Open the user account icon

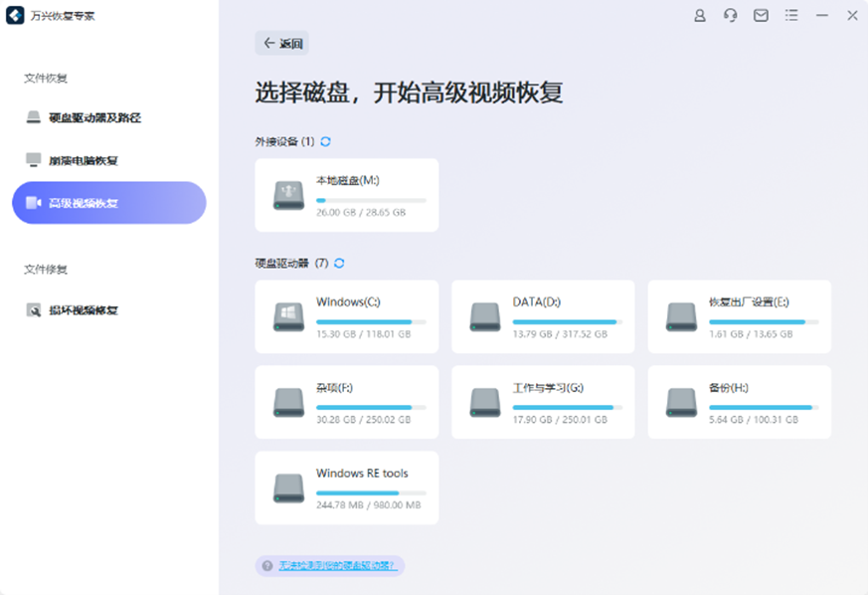[699, 15]
